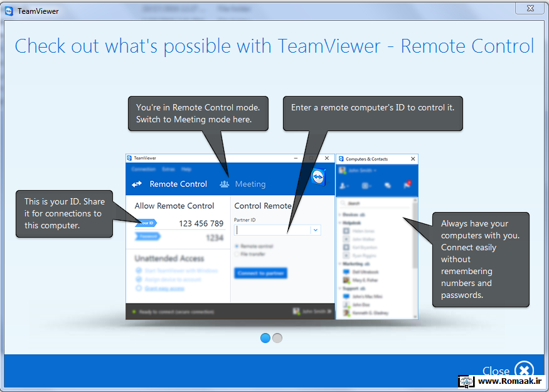Click the TeamViewer logo in the blue header
549x392 pixels.
pos(319,177)
